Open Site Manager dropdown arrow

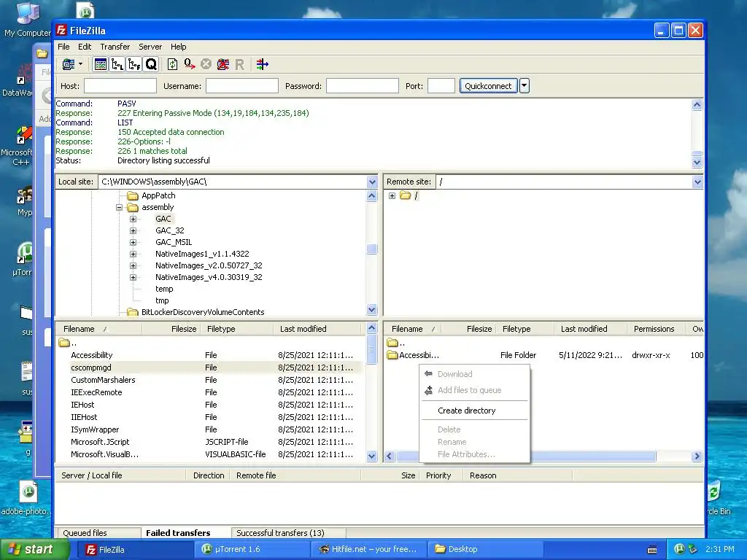coord(80,64)
